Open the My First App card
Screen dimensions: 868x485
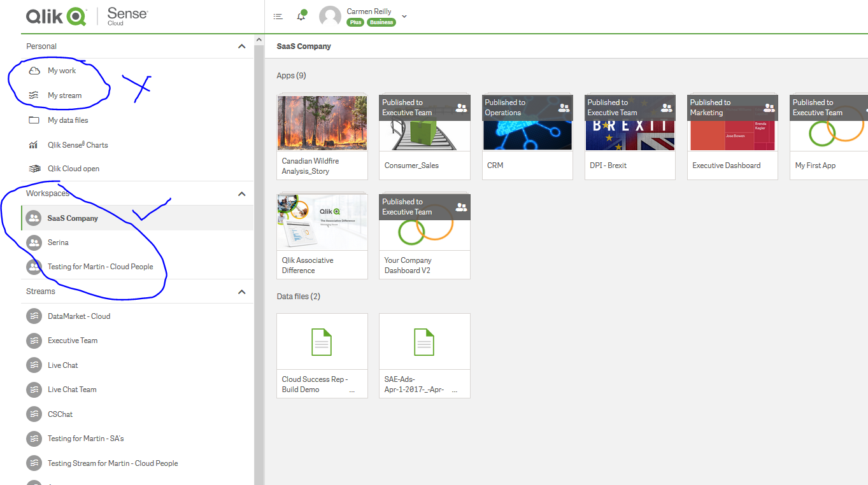point(829,137)
